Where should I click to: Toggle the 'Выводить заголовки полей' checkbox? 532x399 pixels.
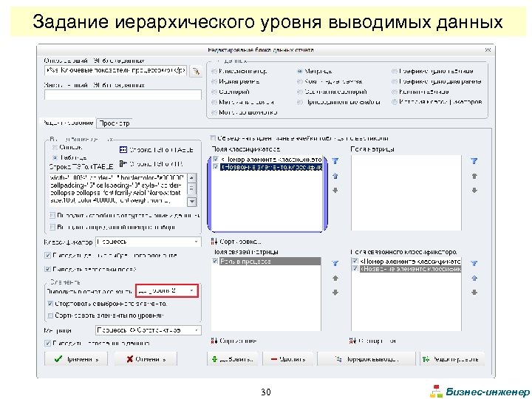pos(47,269)
